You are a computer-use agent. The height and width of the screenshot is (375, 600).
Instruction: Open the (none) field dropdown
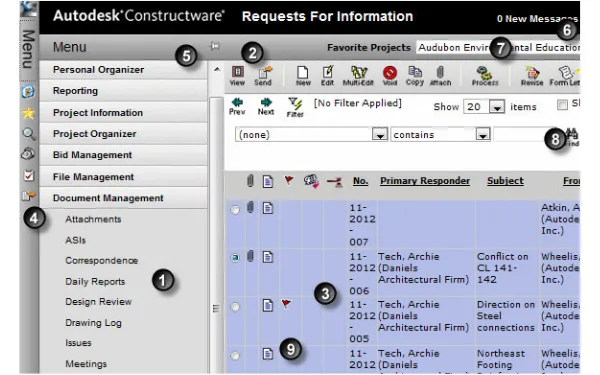pyautogui.click(x=380, y=135)
